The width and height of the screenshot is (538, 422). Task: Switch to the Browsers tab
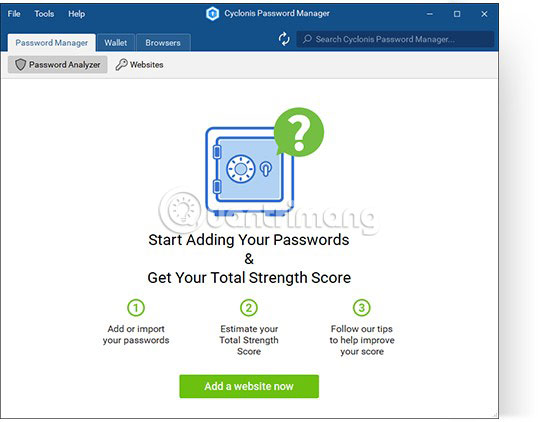163,43
